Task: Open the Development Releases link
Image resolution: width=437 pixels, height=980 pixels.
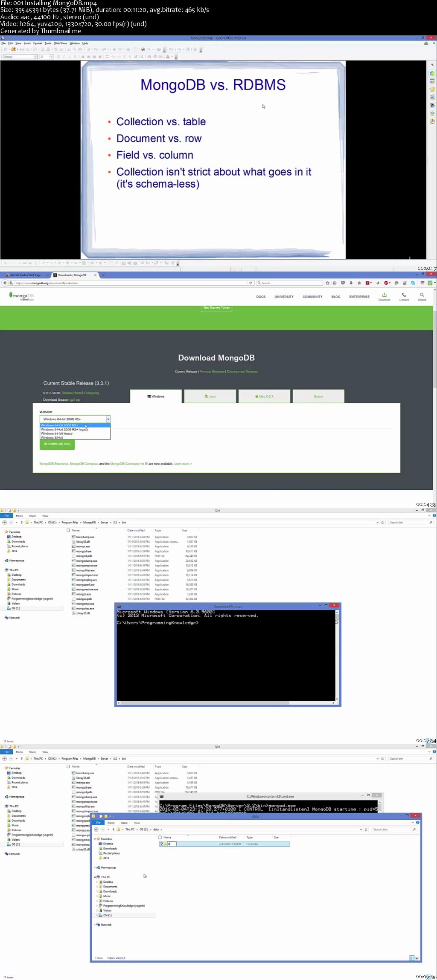Action: (x=242, y=372)
